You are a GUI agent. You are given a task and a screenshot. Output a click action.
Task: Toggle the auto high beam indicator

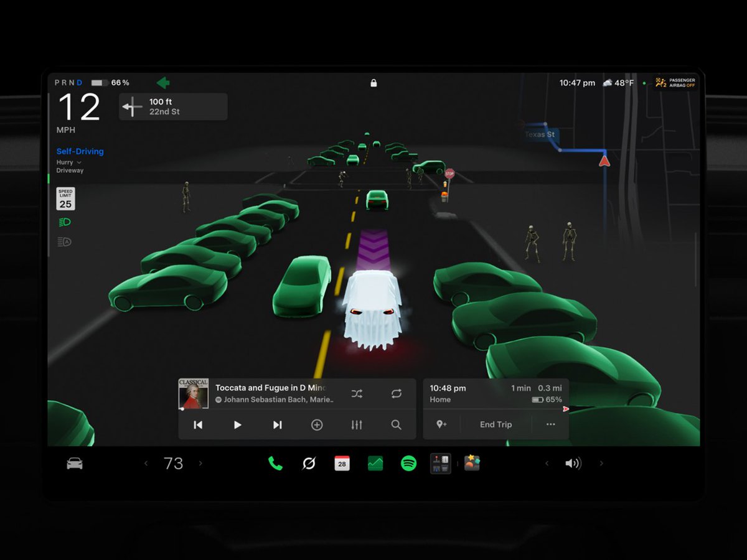[x=64, y=242]
